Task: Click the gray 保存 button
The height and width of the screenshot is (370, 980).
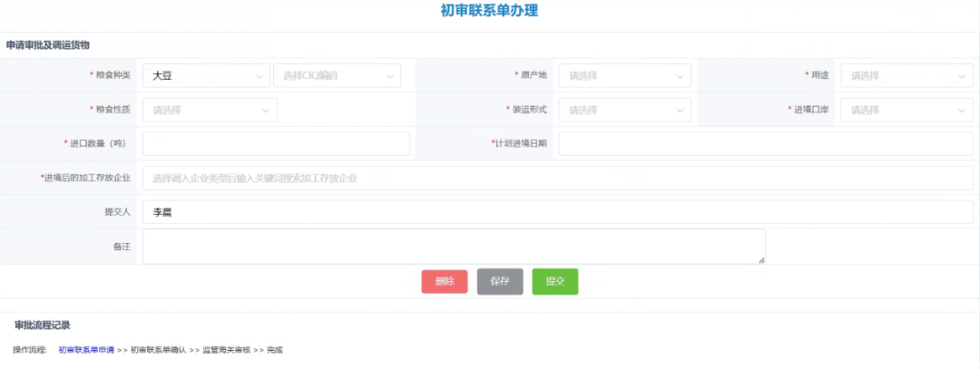Action: [x=500, y=281]
